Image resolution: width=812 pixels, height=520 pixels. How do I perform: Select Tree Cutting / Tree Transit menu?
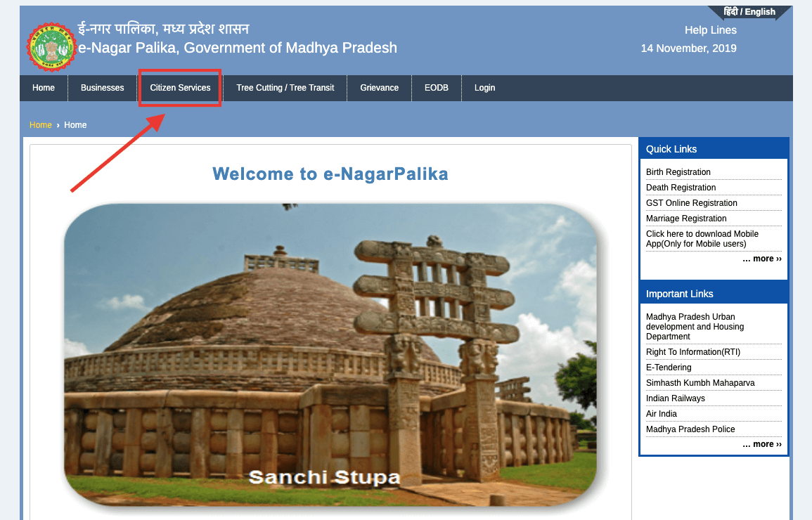tap(285, 88)
